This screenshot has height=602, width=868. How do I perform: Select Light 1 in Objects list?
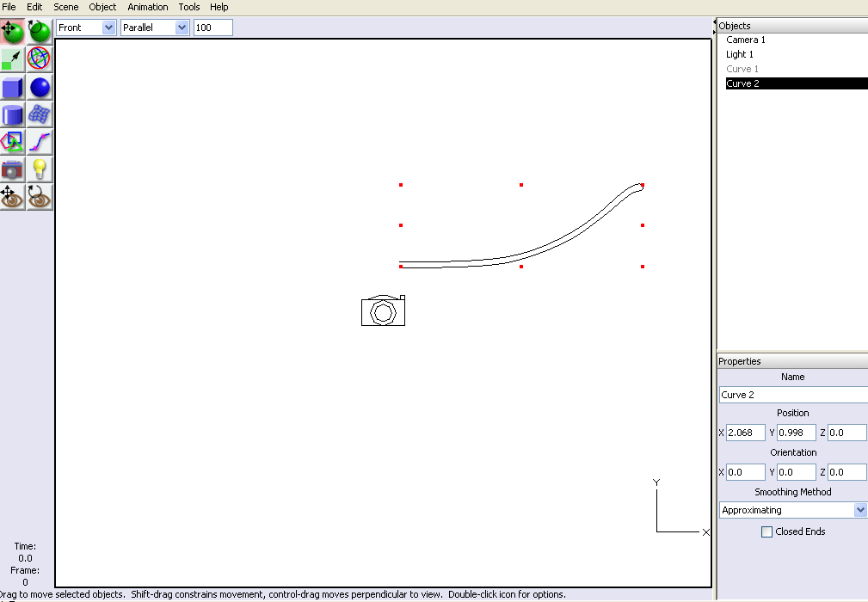[740, 54]
